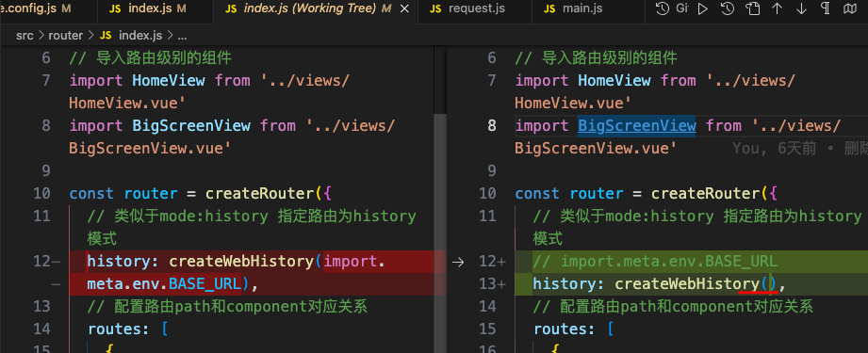Click 'src' in the breadcrumb
This screenshot has height=353, width=868.
pyautogui.click(x=25, y=36)
